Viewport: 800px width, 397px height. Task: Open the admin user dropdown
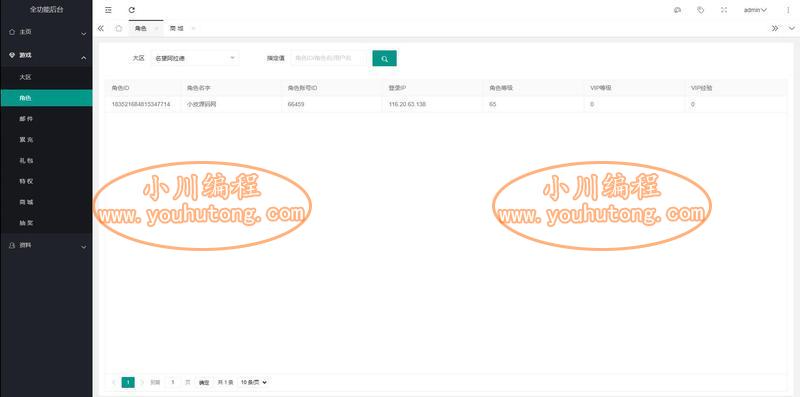click(x=755, y=10)
